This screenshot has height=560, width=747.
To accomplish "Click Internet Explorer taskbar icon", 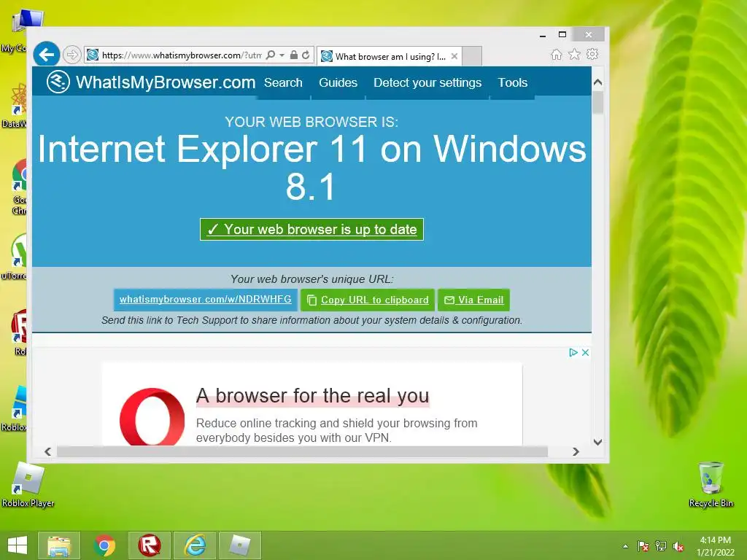I will click(x=195, y=545).
